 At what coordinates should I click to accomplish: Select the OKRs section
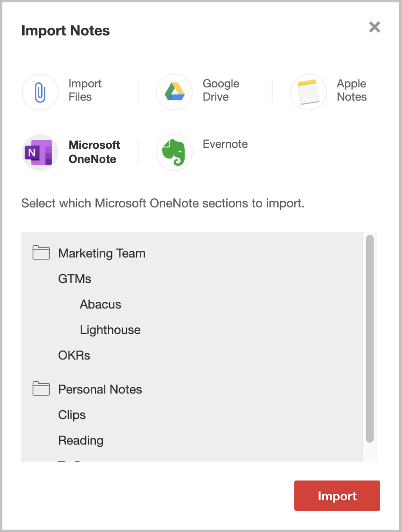pos(74,355)
